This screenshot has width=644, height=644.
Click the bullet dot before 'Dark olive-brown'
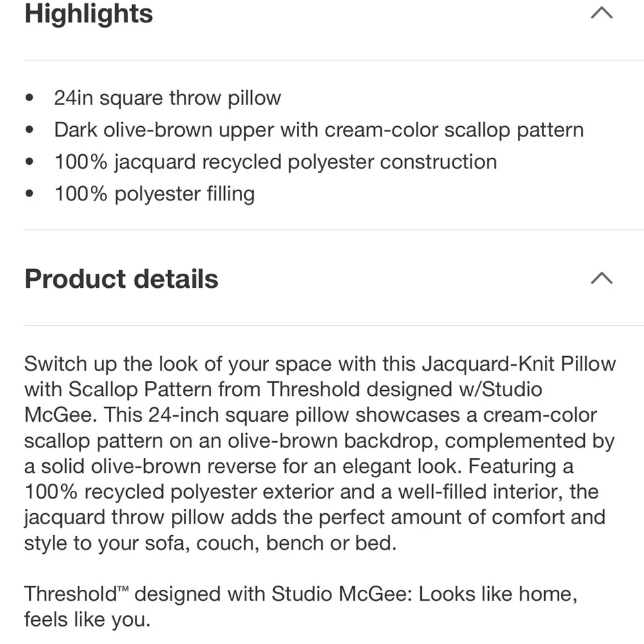[x=29, y=130]
